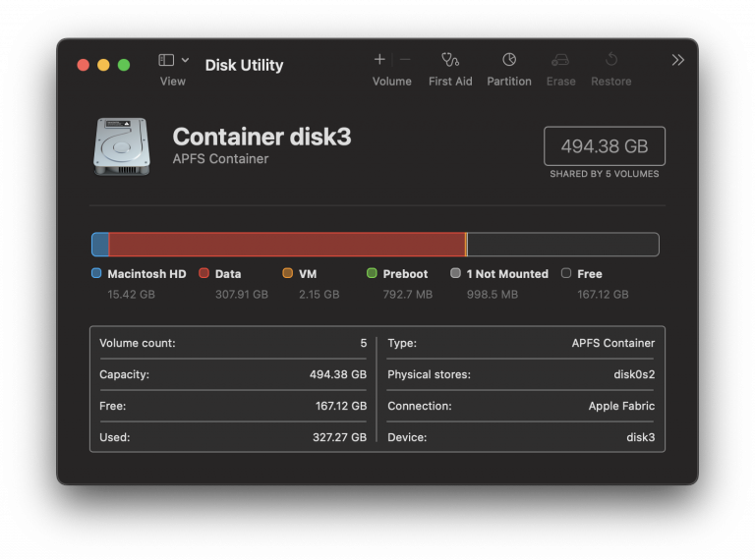This screenshot has width=755, height=560.
Task: Click the blue Macintosh HD color swatch
Action: pos(96,273)
